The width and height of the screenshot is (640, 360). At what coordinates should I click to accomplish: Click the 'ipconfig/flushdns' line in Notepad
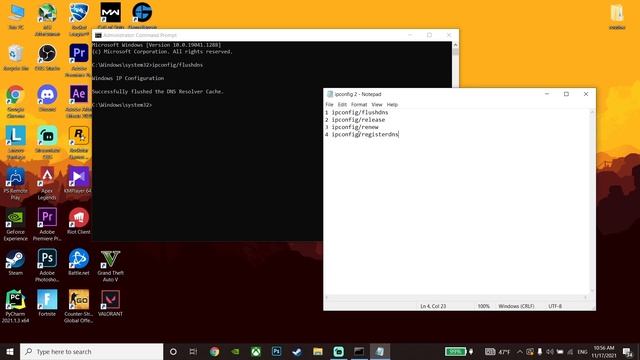tap(360, 112)
